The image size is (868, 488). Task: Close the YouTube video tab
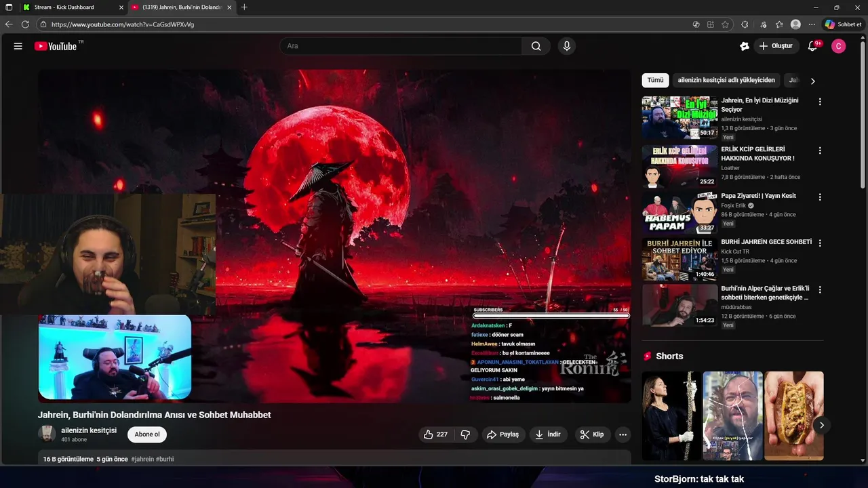pos(229,7)
